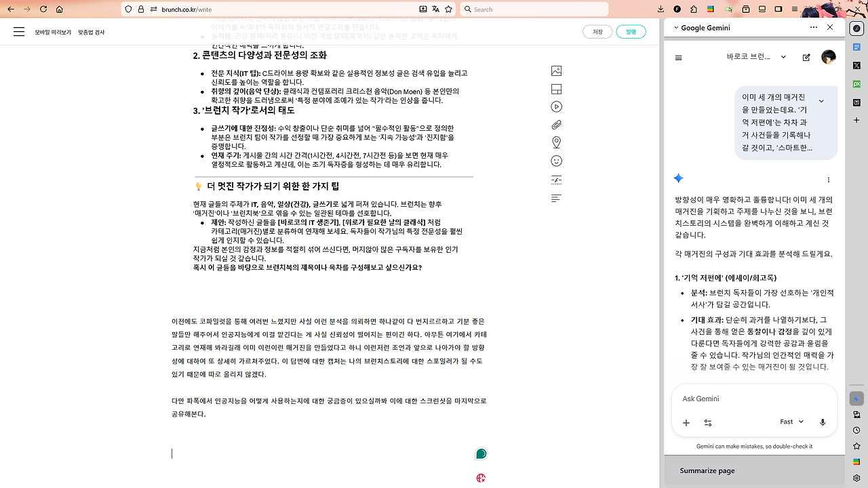
Task: Open the emoji picker in the editor
Action: (x=556, y=161)
